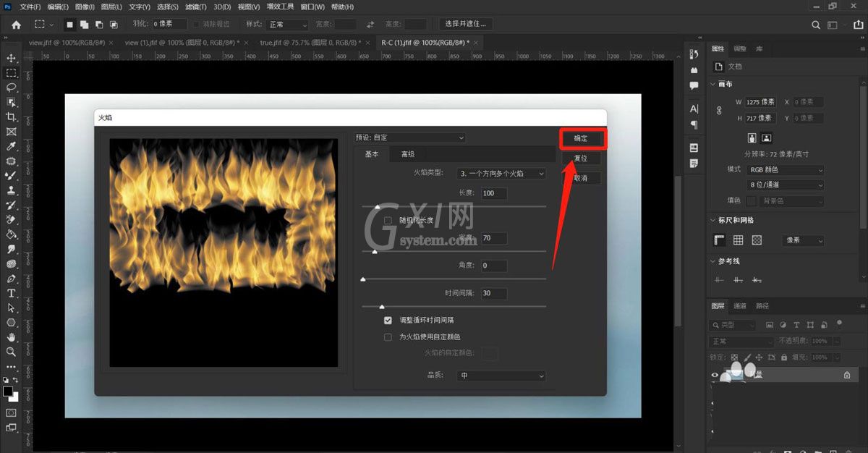
Task: Click the 确定 button
Action: (582, 138)
